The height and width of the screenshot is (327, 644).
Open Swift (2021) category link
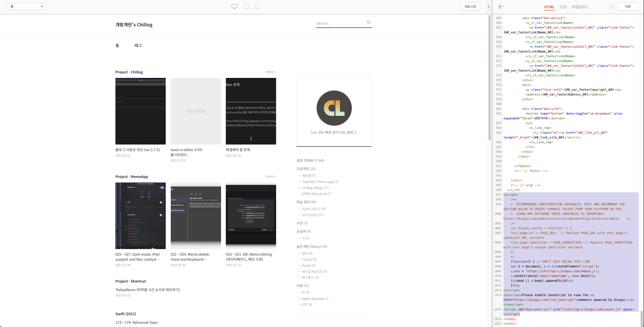coord(310,209)
